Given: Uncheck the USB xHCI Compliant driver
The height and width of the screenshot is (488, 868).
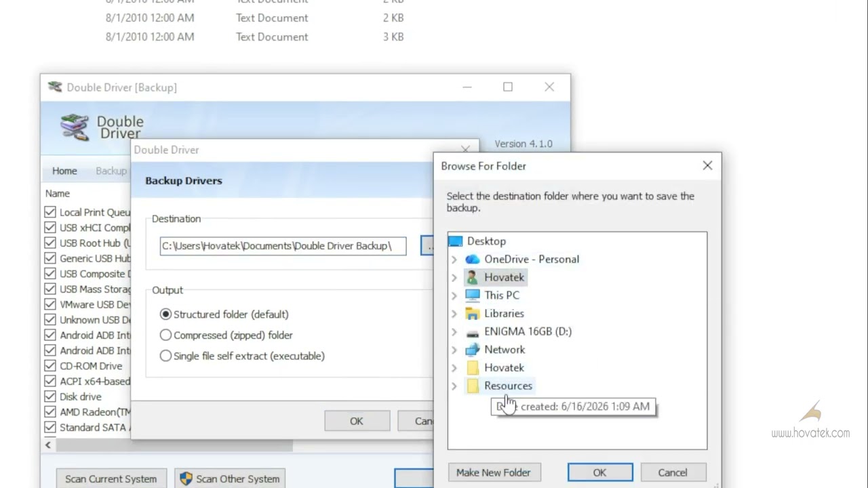Looking at the screenshot, I should coord(50,228).
